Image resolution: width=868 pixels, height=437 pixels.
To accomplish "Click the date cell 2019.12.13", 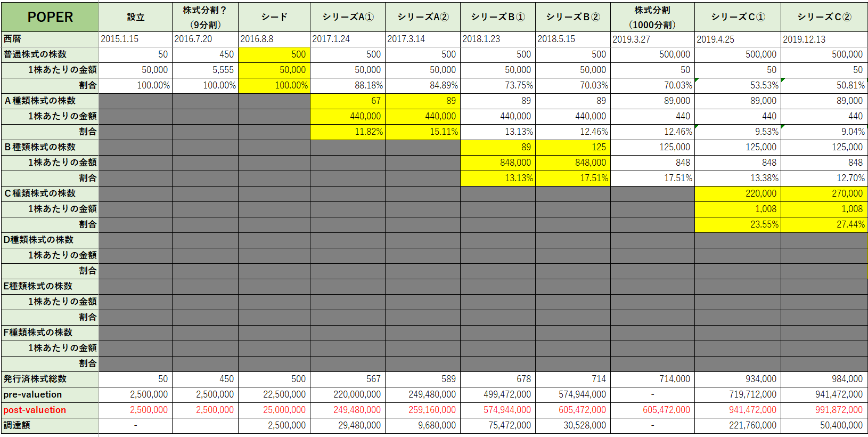I will click(824, 39).
